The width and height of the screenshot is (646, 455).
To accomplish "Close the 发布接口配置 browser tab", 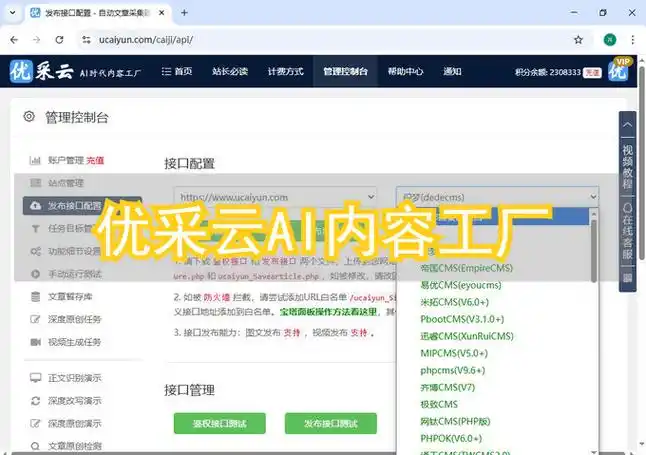I will click(x=162, y=13).
